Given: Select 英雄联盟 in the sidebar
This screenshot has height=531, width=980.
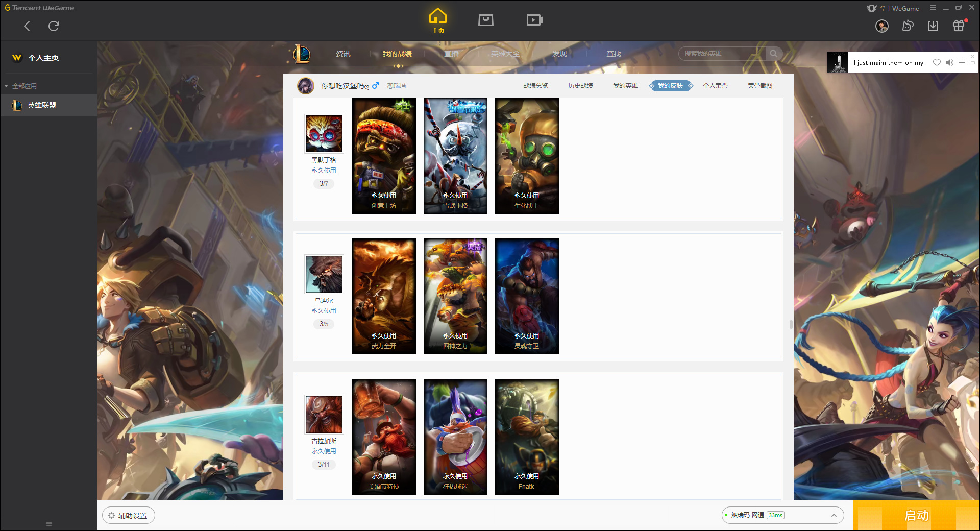Looking at the screenshot, I should click(x=48, y=105).
